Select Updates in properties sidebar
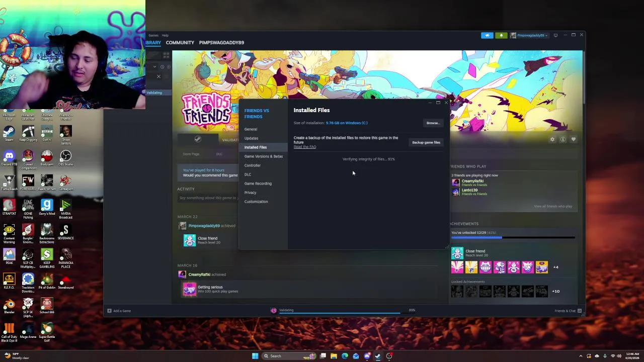644x362 pixels. [x=251, y=138]
